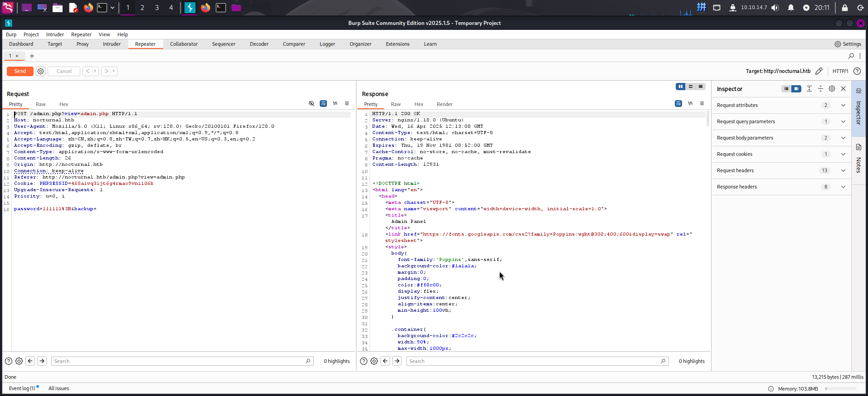Switch Response view to Render
Screen dimensions: 868x396
444,104
